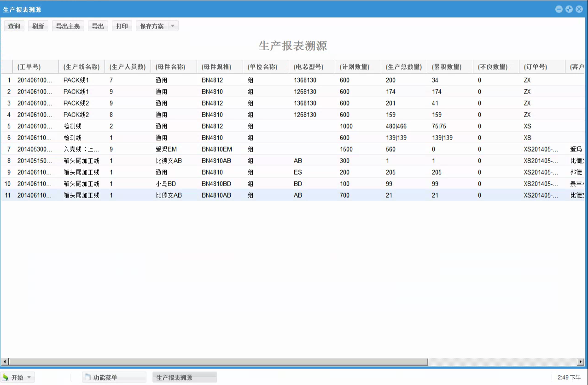Click the 功能菜单 tab icon

pyautogui.click(x=87, y=378)
